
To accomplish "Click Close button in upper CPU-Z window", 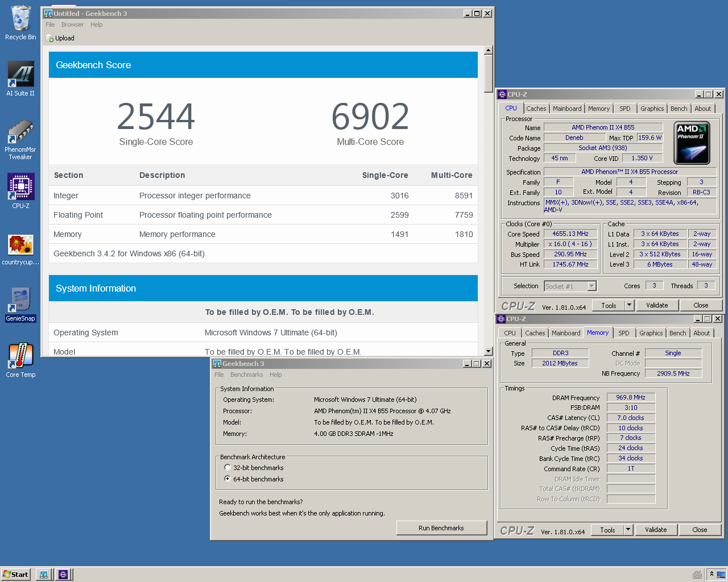I will click(x=701, y=305).
